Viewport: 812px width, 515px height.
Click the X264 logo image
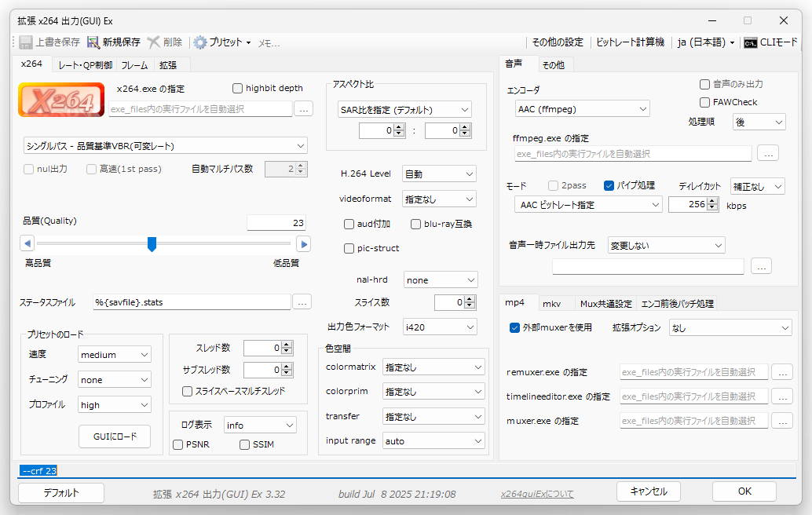tap(61, 100)
